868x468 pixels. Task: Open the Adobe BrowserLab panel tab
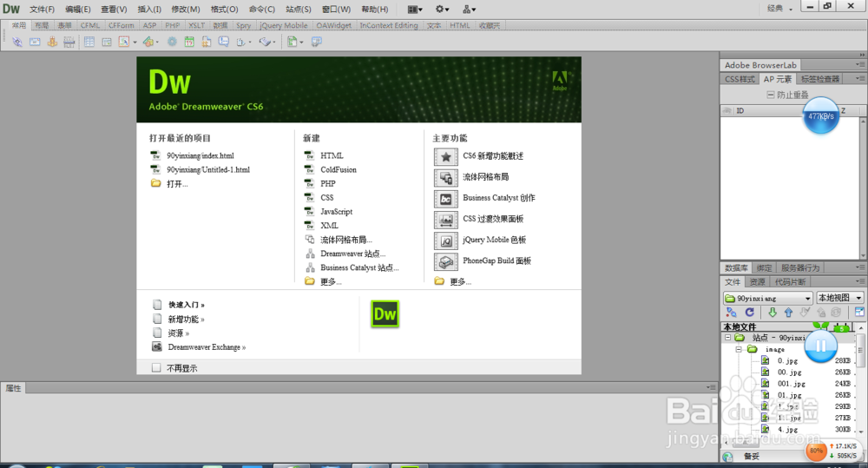pyautogui.click(x=760, y=65)
